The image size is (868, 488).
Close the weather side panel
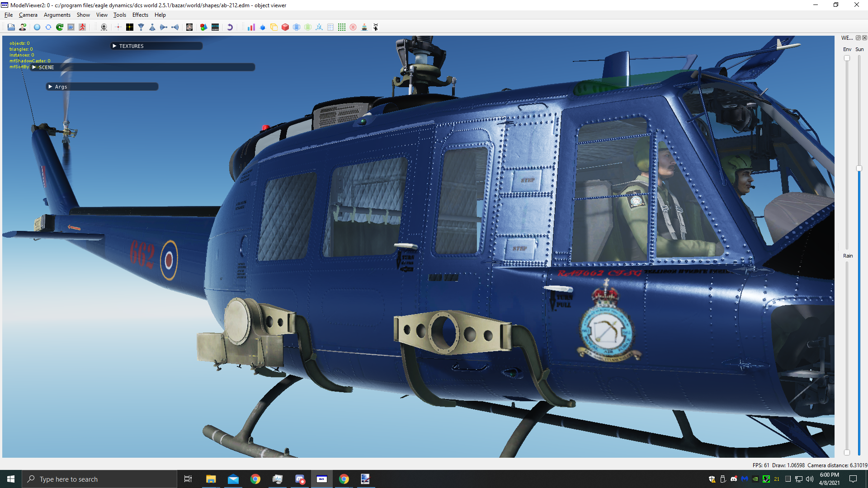[864, 38]
